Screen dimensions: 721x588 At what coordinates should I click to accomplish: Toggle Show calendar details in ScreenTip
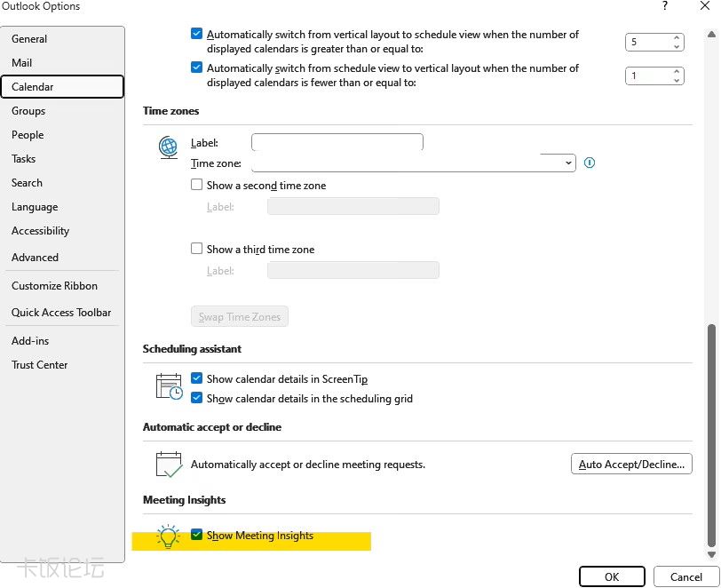[x=196, y=378]
